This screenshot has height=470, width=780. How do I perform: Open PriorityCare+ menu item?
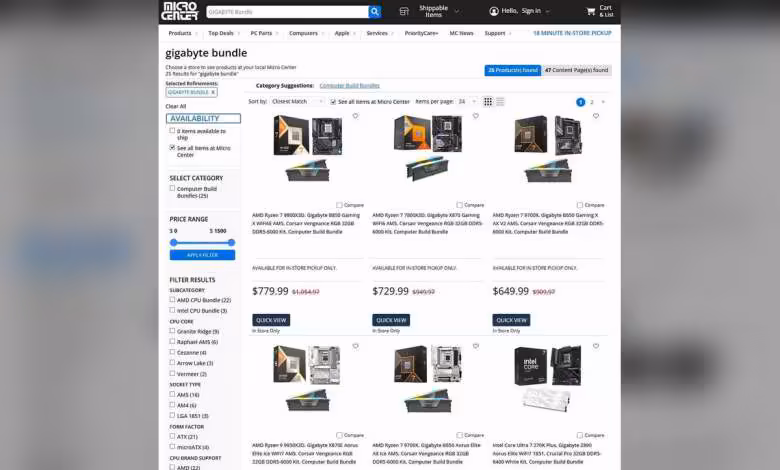click(x=421, y=33)
